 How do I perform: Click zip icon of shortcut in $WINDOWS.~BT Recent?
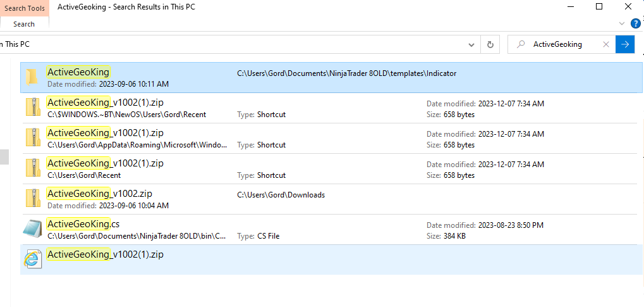pyautogui.click(x=33, y=108)
